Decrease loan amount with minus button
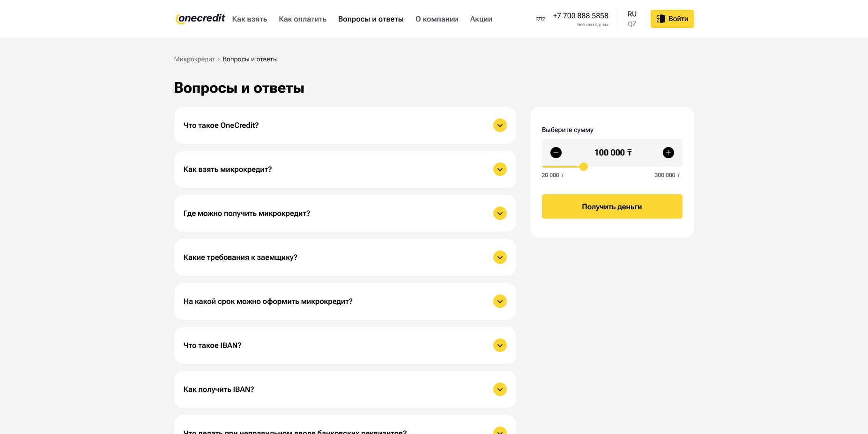The height and width of the screenshot is (434, 868). [556, 153]
